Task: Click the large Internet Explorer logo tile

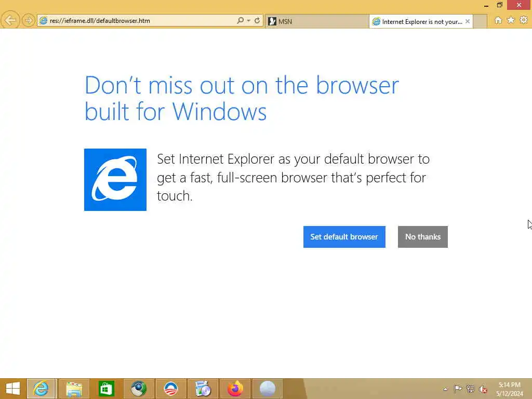Action: tap(115, 180)
